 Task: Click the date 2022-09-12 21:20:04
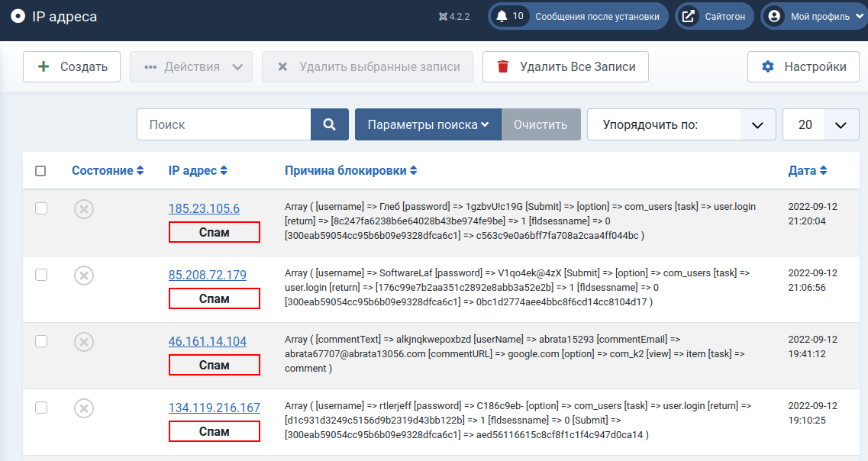[812, 214]
